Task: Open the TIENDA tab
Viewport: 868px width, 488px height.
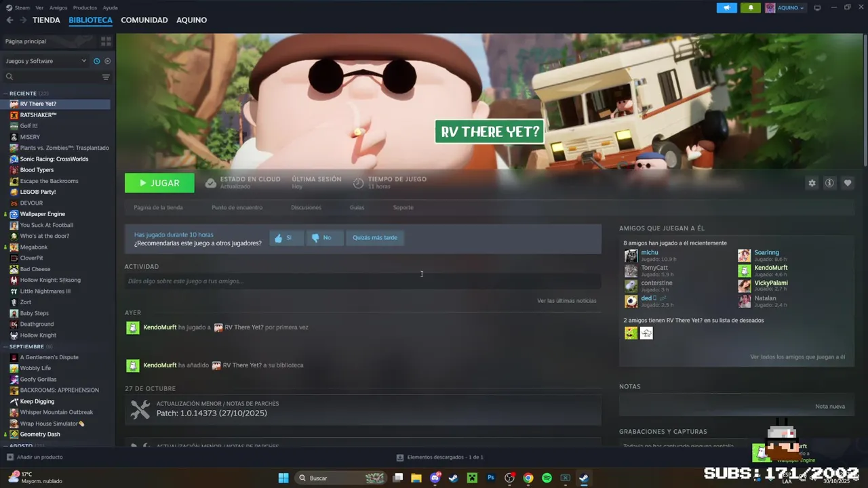Action: click(x=46, y=20)
